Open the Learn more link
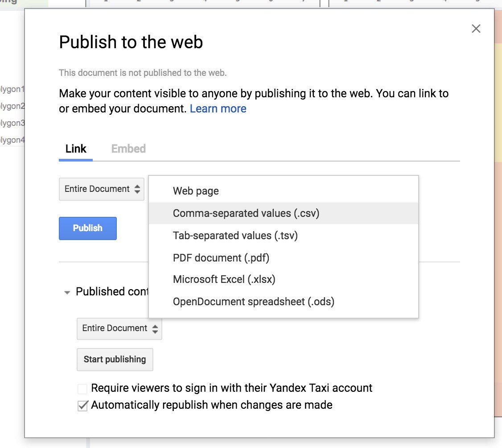502x448 pixels. pyautogui.click(x=218, y=108)
